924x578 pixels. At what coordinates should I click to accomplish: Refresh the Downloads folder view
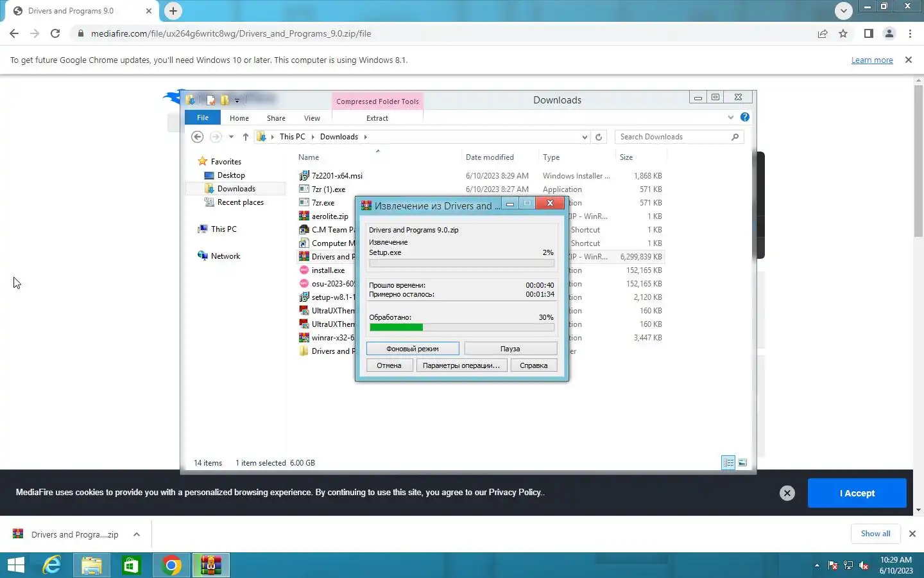(x=599, y=137)
